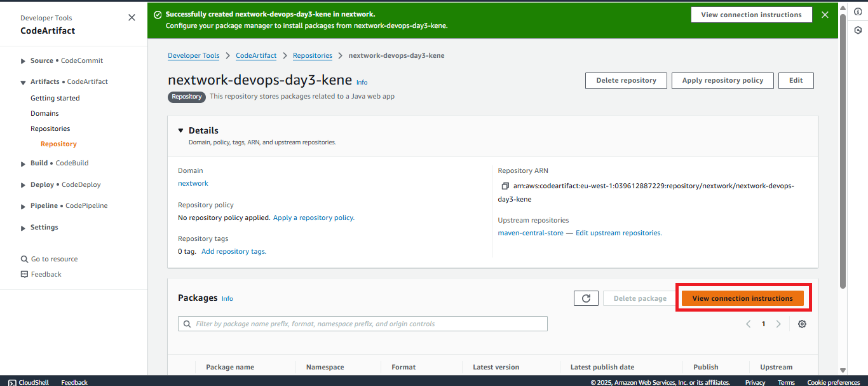Select page 1 in packages pagination
This screenshot has width=868, height=386.
point(764,324)
